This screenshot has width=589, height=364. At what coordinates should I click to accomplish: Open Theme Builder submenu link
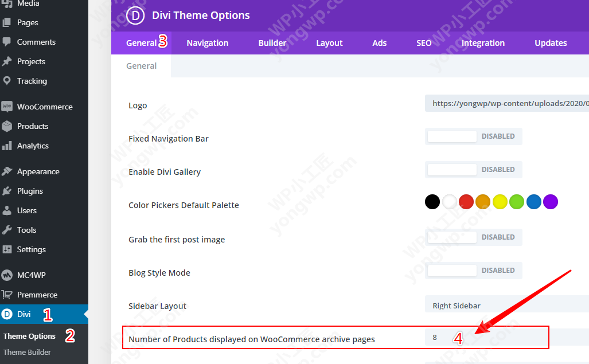click(x=27, y=352)
